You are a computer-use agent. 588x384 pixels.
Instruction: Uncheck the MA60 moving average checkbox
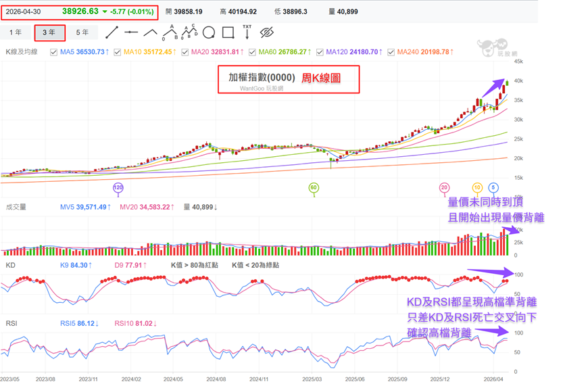click(252, 52)
